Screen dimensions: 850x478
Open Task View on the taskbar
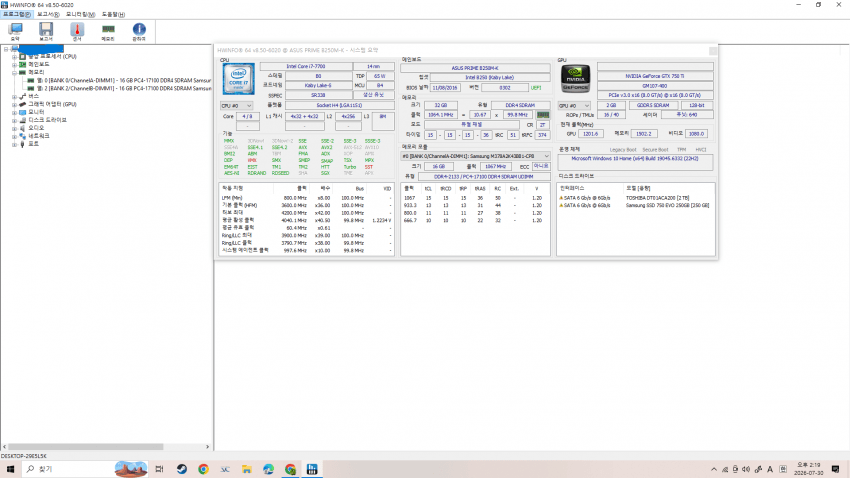tap(159, 469)
